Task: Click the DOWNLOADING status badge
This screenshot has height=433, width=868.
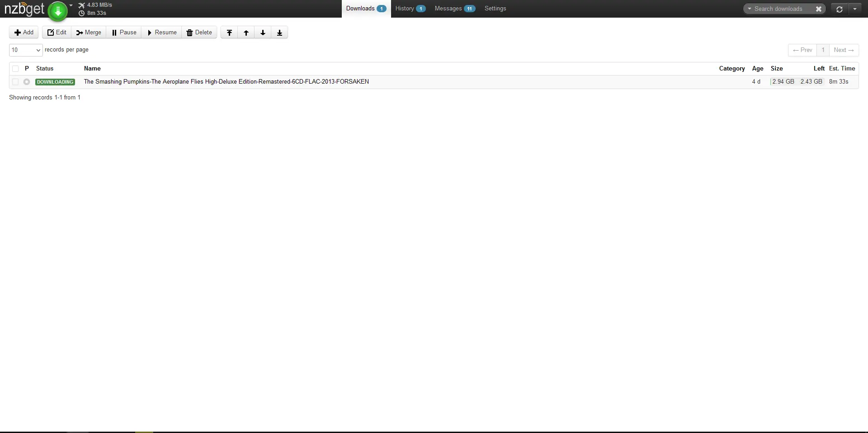Action: (x=55, y=82)
